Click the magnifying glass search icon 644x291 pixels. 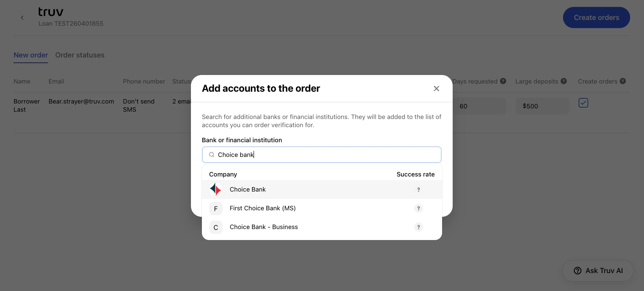pyautogui.click(x=211, y=154)
